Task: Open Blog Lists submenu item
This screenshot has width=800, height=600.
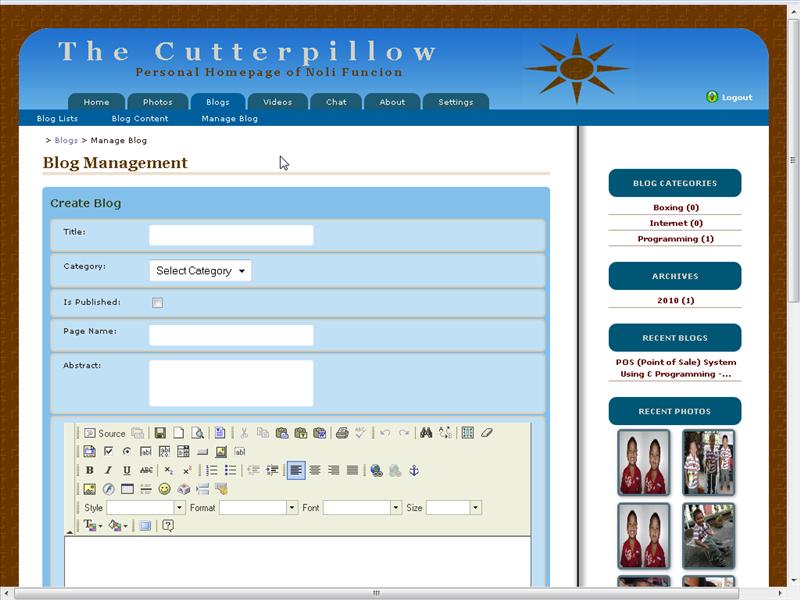Action: 57,118
